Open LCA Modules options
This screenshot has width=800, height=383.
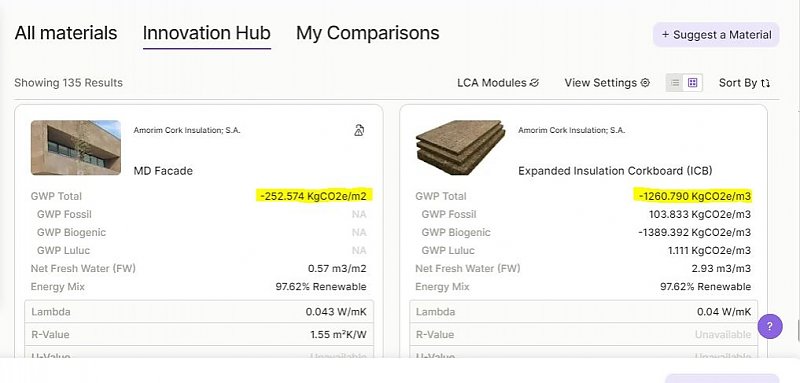(498, 83)
